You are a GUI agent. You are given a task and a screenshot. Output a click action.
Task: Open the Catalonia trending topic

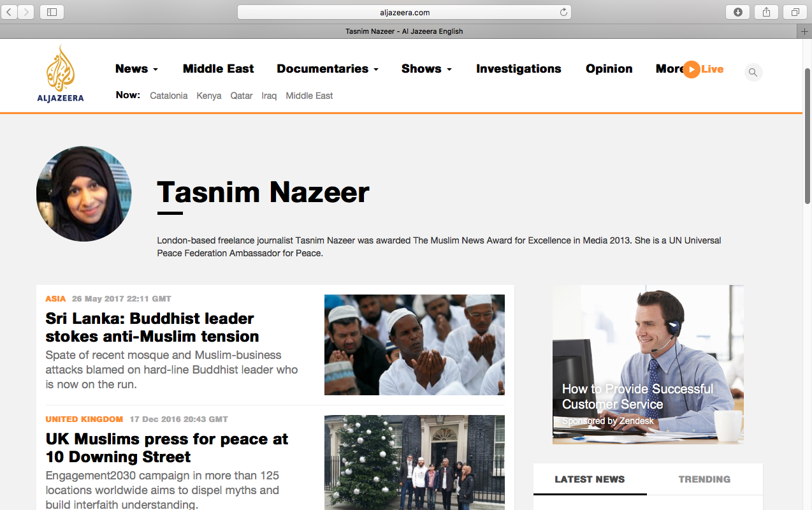[x=169, y=96]
